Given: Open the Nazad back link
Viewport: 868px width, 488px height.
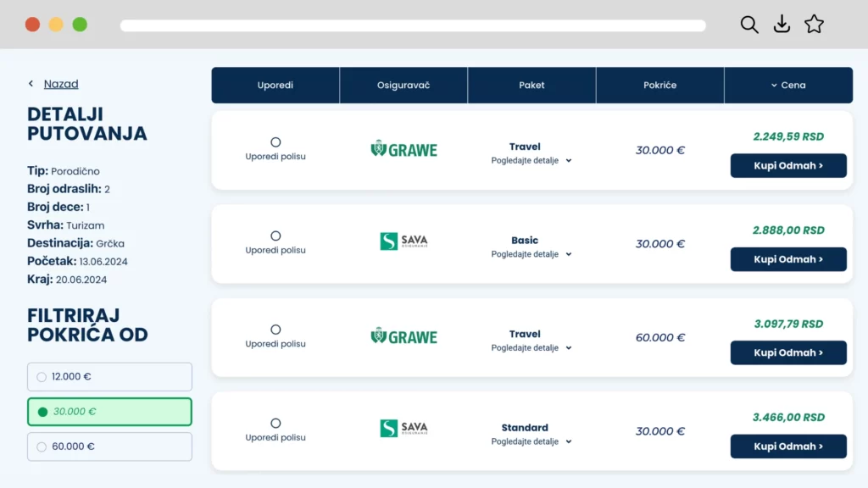Looking at the screenshot, I should [61, 84].
